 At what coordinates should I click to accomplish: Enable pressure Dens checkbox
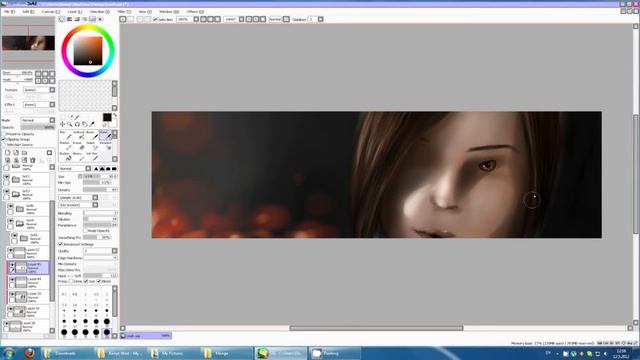[71, 281]
